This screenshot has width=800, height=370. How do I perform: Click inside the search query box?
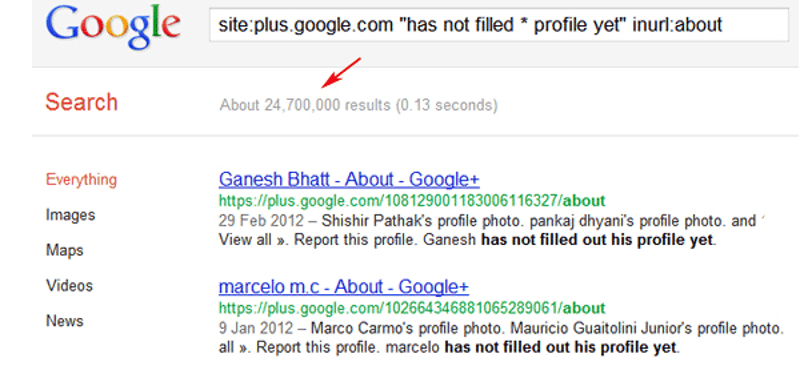pos(499,25)
